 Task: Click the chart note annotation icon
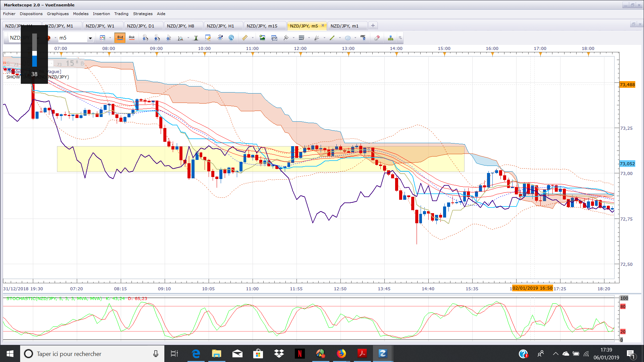(x=208, y=38)
